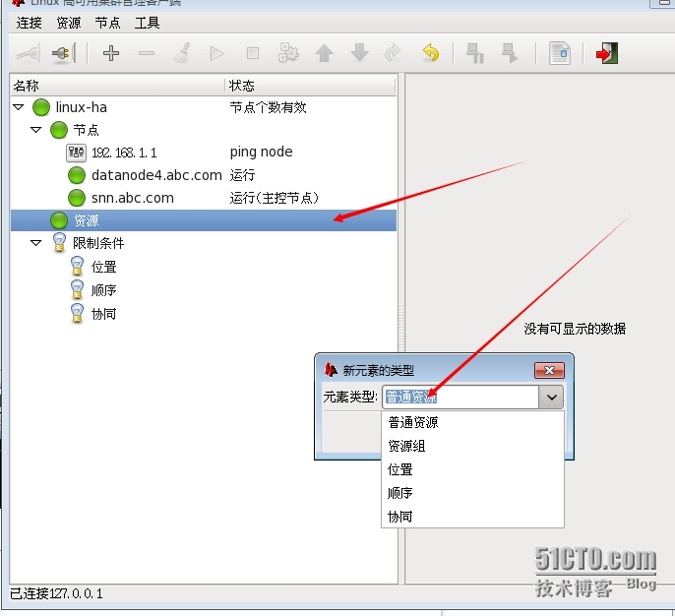The width and height of the screenshot is (675, 616).
Task: Click the move down arrow icon
Action: point(359,53)
